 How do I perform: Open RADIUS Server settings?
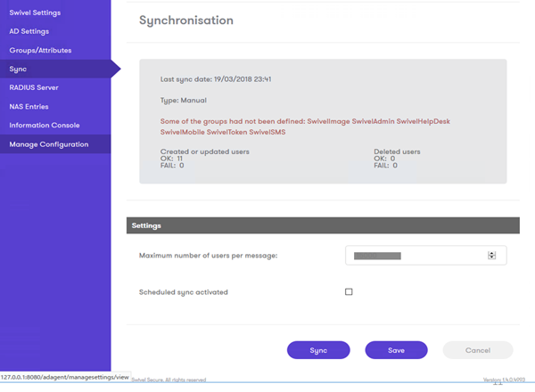click(34, 87)
